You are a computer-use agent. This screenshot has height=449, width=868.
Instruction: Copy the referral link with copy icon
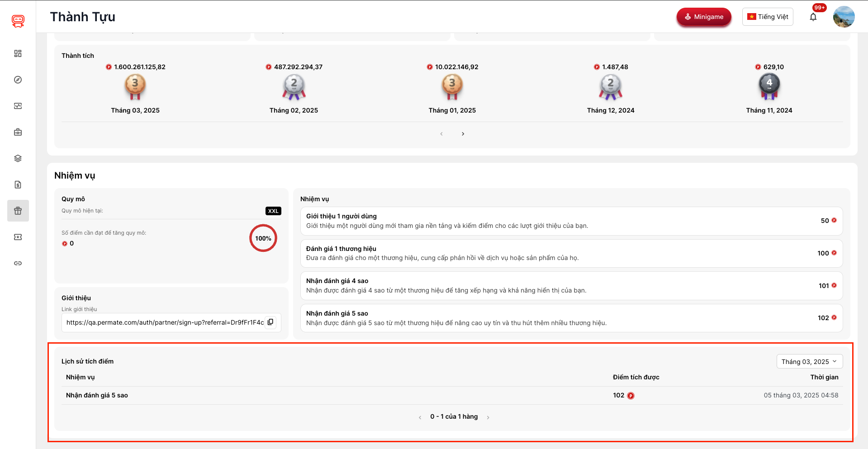270,322
